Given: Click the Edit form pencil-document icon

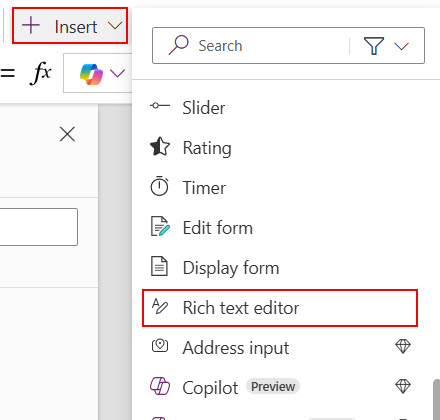Looking at the screenshot, I should click(x=160, y=226).
